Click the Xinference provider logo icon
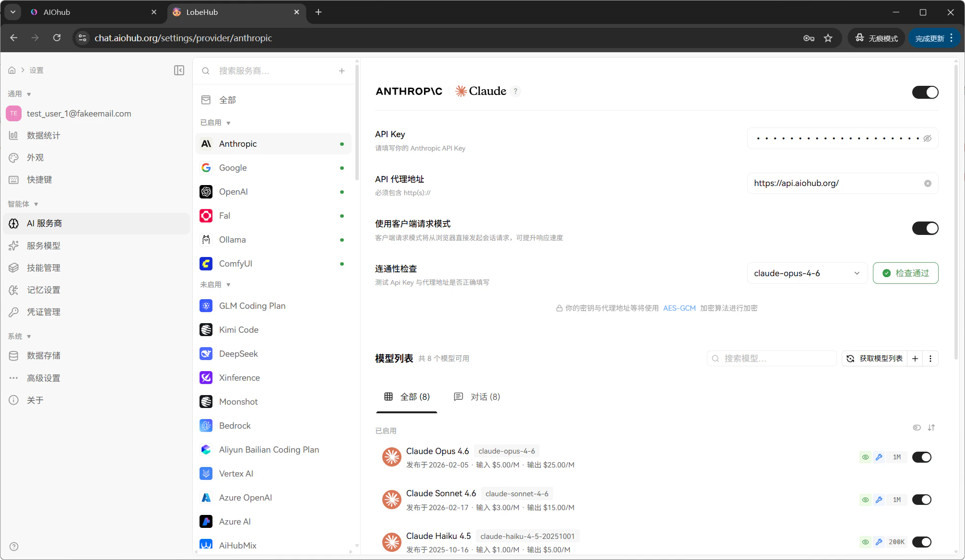Viewport: 965px width, 560px height. [206, 378]
